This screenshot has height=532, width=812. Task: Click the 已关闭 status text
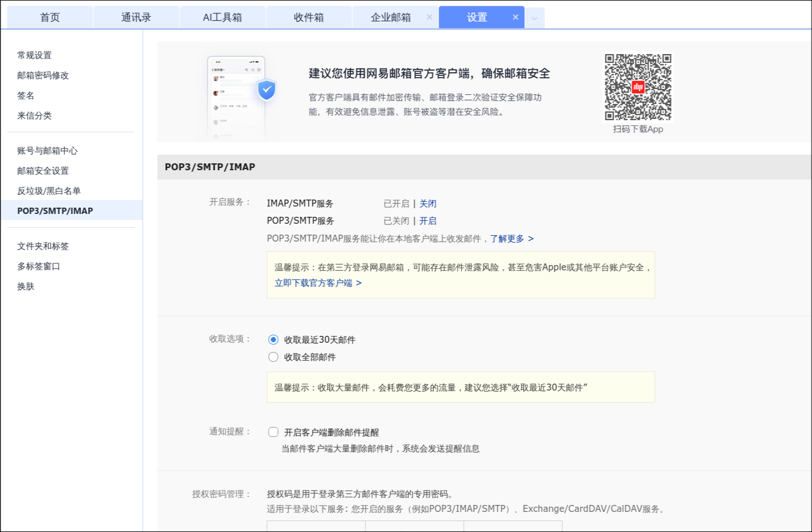[397, 221]
